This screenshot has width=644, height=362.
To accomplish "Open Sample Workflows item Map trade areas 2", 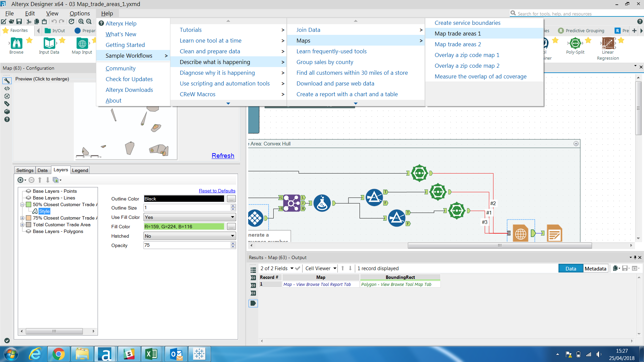I will (458, 44).
